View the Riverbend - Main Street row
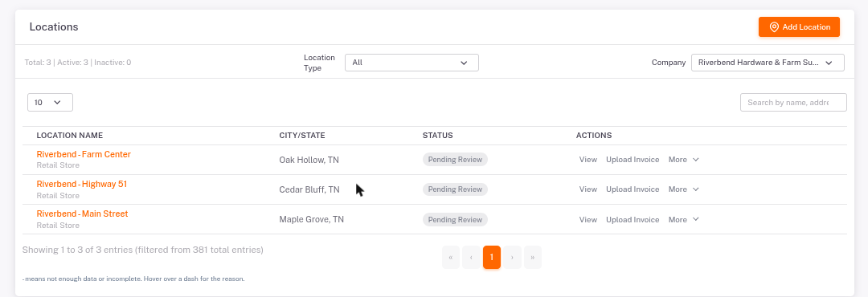 point(588,220)
